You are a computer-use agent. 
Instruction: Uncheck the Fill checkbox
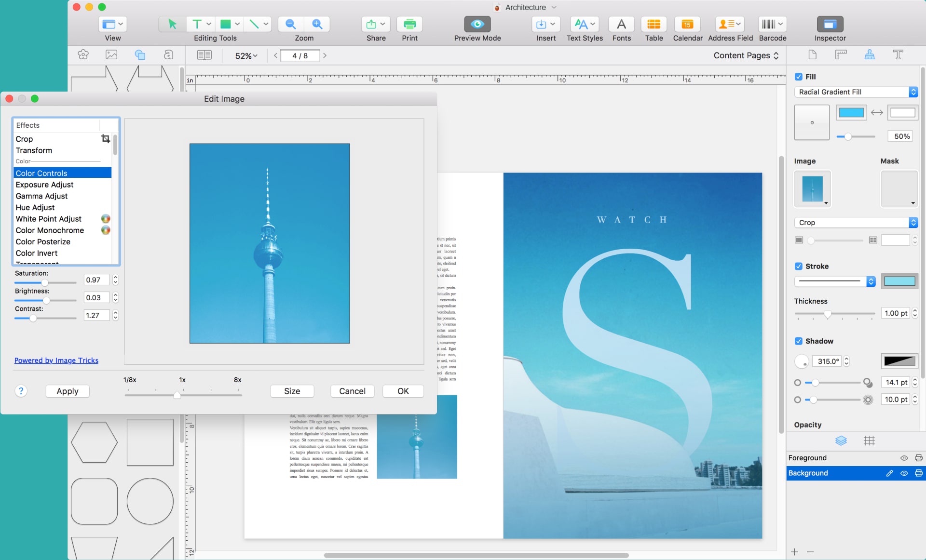click(798, 76)
